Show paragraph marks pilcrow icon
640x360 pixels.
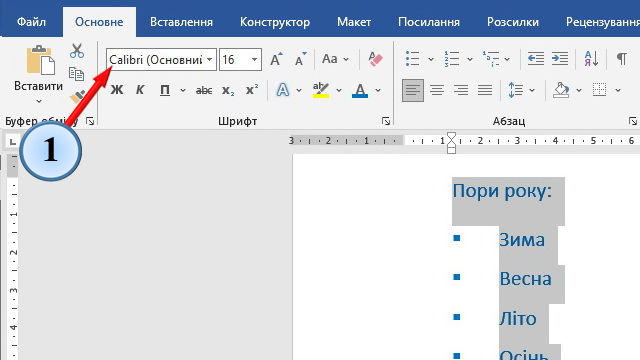pyautogui.click(x=621, y=59)
